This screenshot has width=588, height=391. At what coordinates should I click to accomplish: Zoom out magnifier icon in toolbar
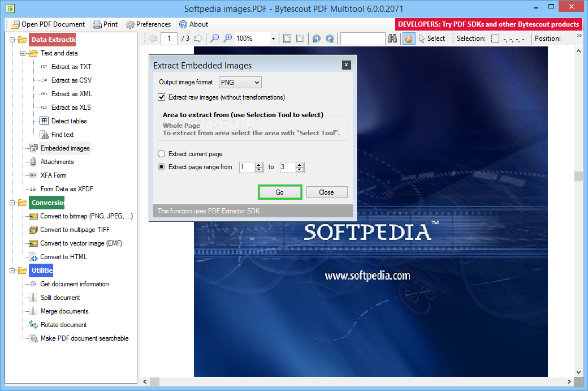[x=214, y=38]
